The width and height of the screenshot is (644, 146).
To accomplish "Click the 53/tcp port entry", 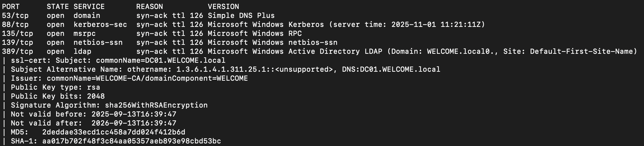I will click(x=15, y=16).
